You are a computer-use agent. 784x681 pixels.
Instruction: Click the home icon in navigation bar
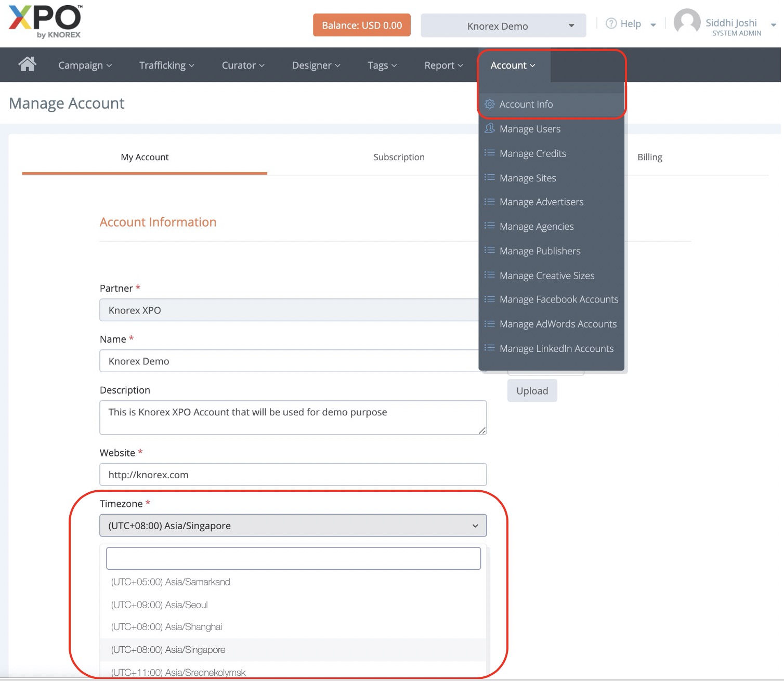pos(27,64)
